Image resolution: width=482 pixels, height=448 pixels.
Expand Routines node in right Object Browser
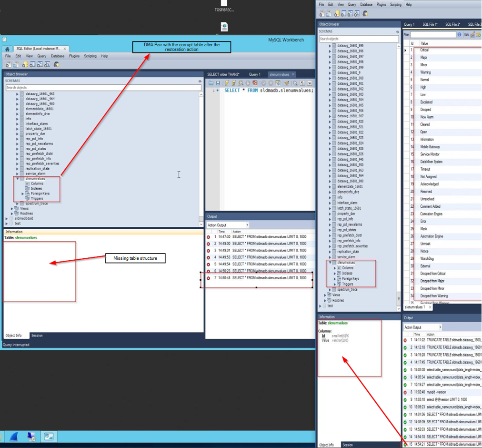[x=325, y=300]
